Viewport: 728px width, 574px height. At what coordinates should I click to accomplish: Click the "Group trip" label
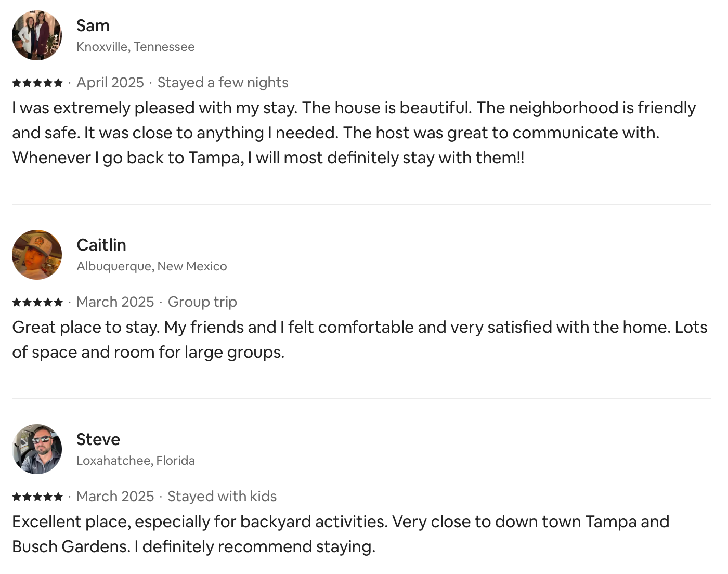[x=202, y=302]
